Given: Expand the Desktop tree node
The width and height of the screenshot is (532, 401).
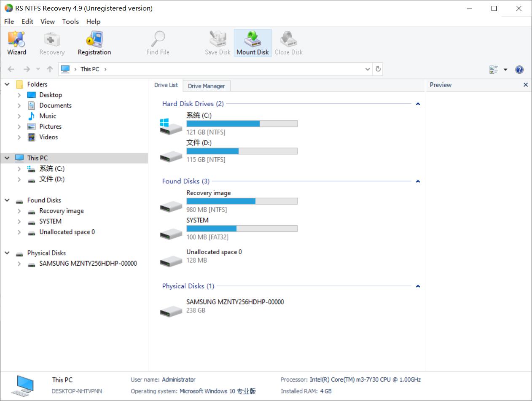Looking at the screenshot, I should 19,95.
